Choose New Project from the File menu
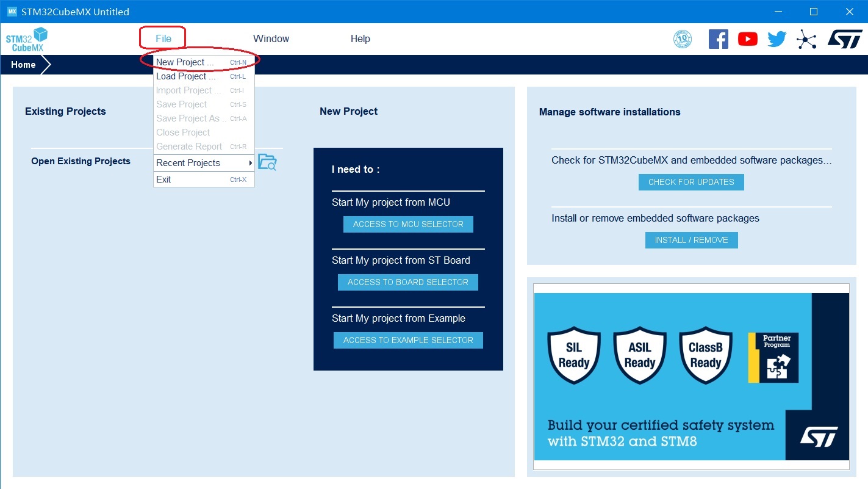Screen dimensions: 868x489 tap(204, 62)
